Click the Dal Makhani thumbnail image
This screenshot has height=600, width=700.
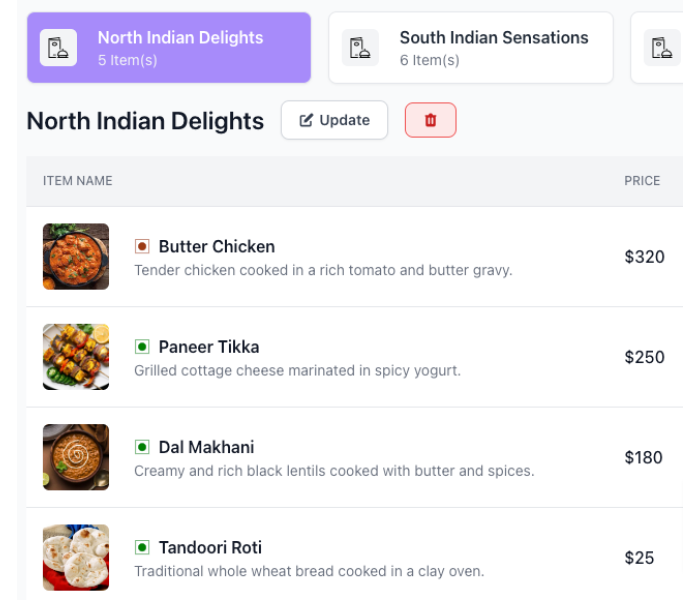pyautogui.click(x=76, y=457)
